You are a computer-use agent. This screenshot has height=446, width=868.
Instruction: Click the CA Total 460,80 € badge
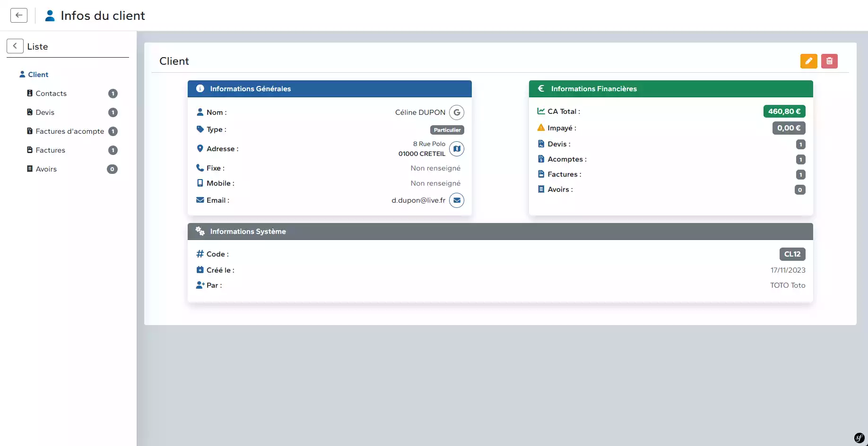[x=784, y=111]
